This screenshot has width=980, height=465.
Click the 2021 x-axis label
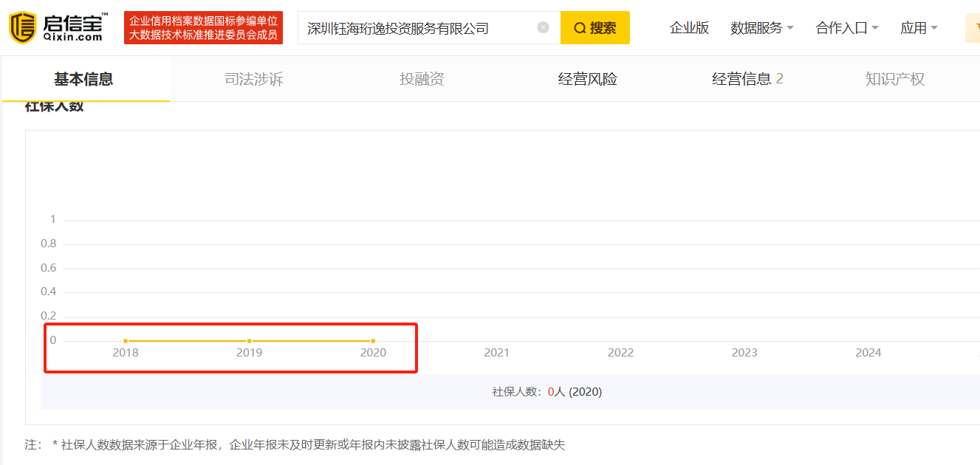coord(497,353)
